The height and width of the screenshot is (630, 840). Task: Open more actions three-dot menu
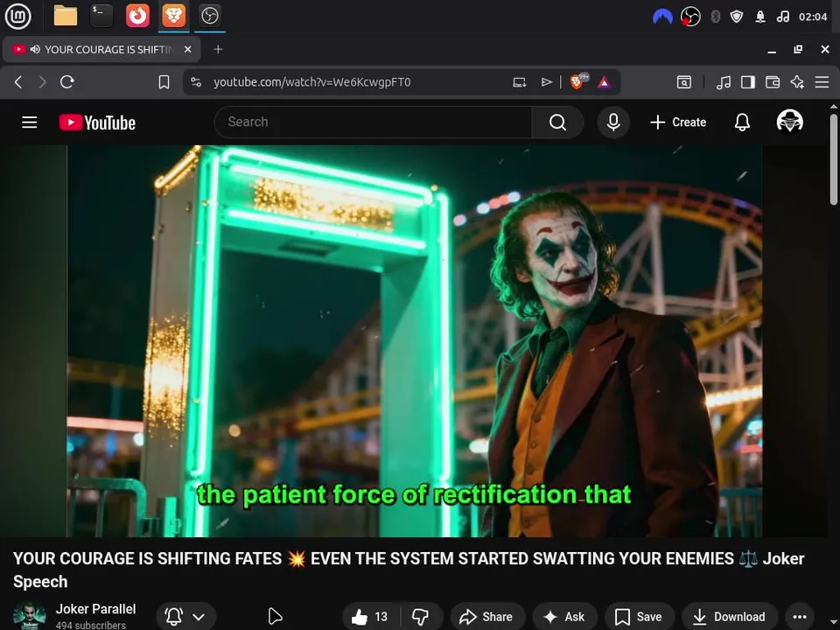coord(799,617)
